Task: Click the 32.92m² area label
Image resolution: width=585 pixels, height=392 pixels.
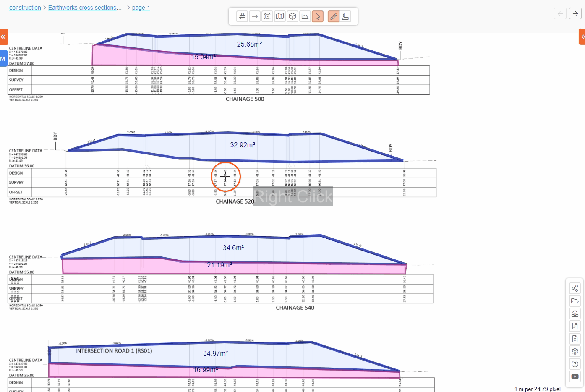Action: pos(243,145)
